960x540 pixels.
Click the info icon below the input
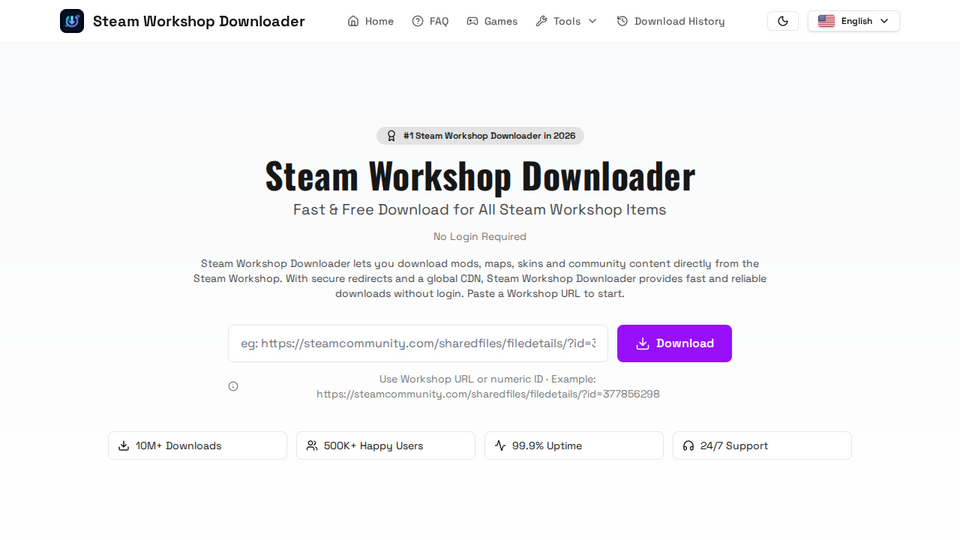click(x=233, y=386)
